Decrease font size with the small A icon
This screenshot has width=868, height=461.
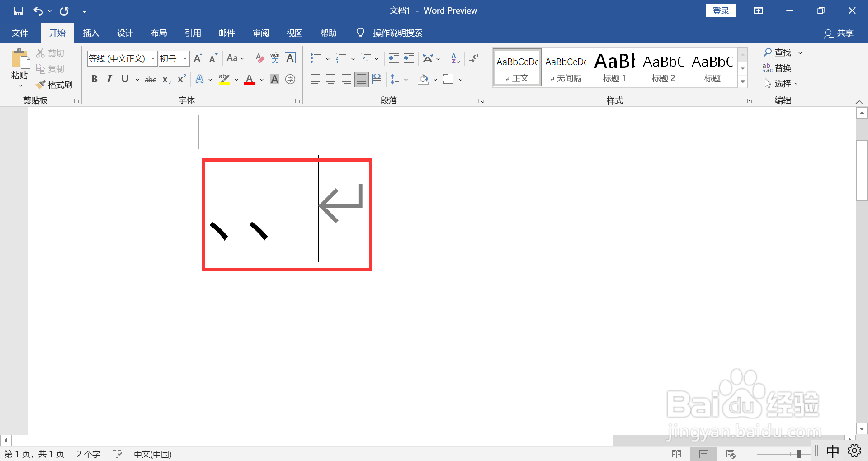[213, 58]
